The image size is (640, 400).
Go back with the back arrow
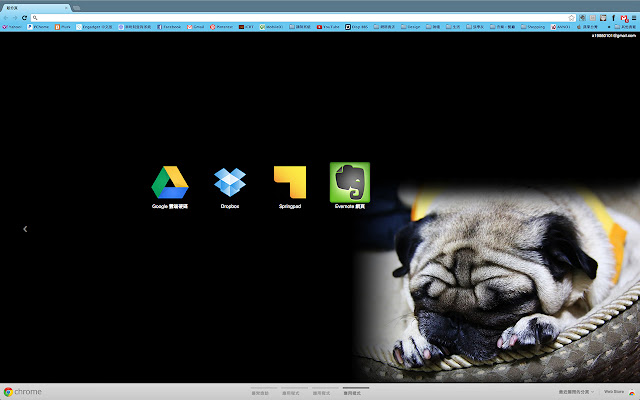pos(6,18)
